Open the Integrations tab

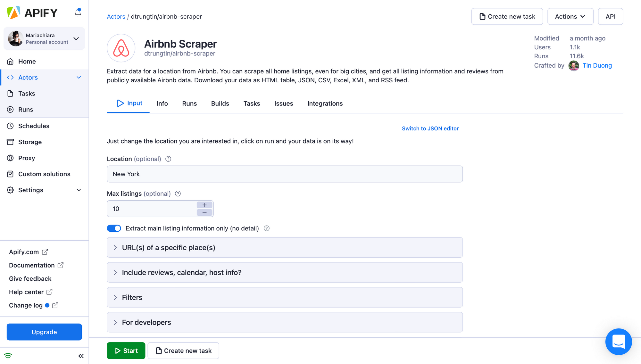pyautogui.click(x=325, y=103)
